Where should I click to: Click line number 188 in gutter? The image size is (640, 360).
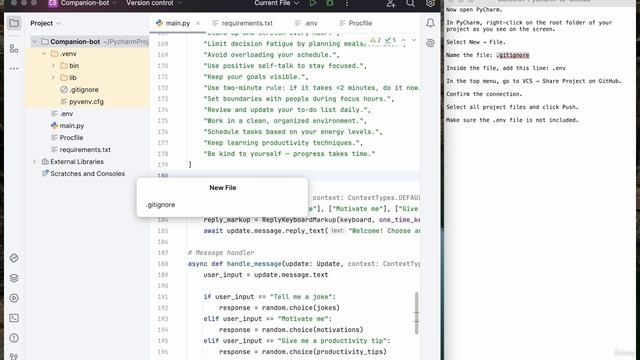tap(163, 264)
